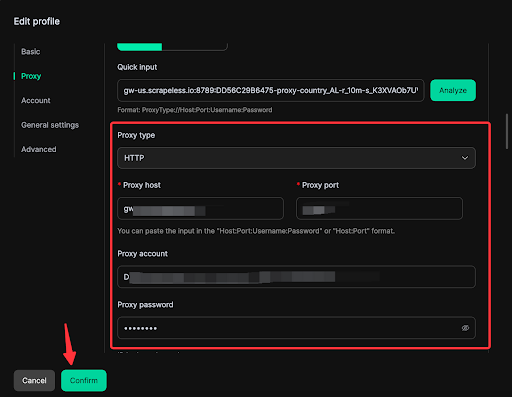Click the vertical scrollbar thumb
Screen dimensions: 512x397
(x=507, y=131)
